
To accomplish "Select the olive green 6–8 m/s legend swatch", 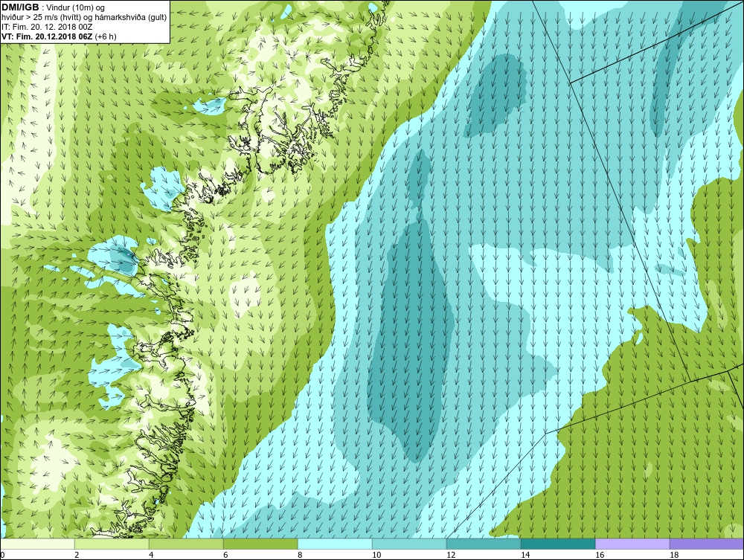I will point(260,544).
